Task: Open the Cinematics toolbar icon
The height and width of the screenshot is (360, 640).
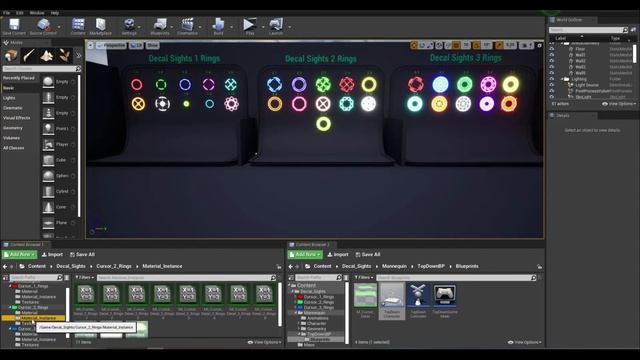Action: pos(187,27)
